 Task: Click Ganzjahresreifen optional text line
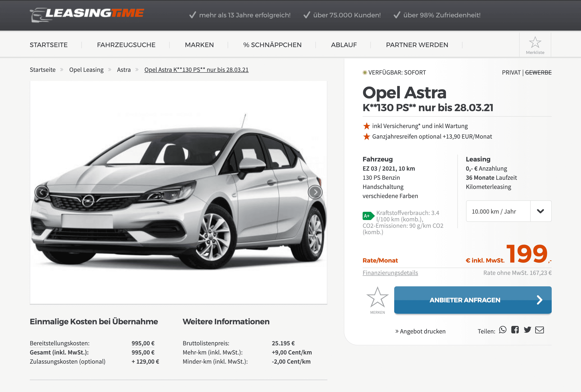coord(432,137)
